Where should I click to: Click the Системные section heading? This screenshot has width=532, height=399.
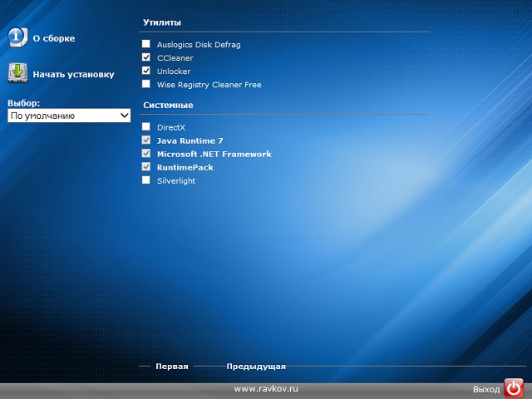coord(168,106)
